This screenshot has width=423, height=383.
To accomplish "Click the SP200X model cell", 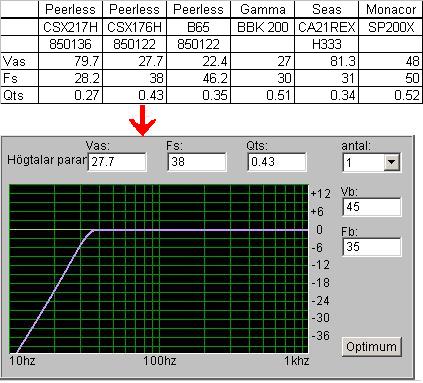I will tap(391, 27).
